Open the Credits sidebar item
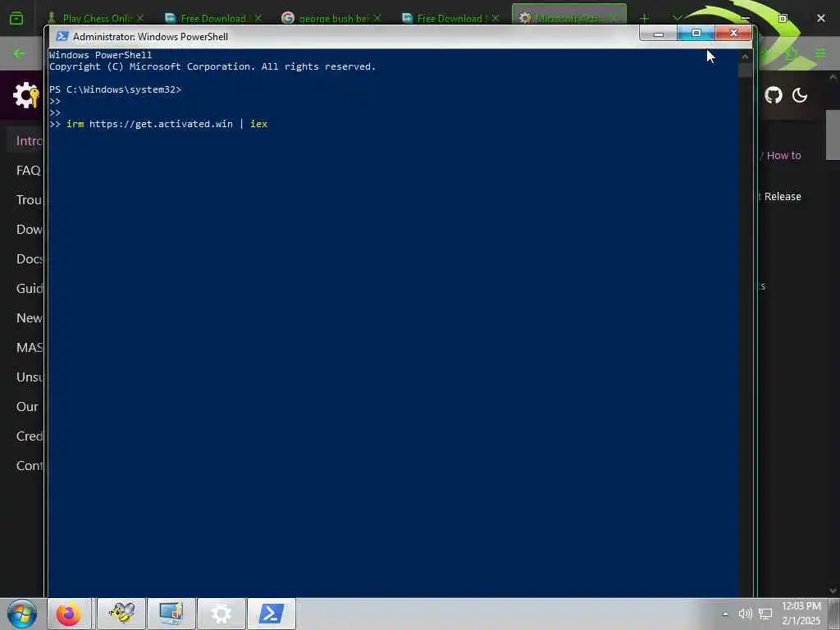 (x=29, y=436)
